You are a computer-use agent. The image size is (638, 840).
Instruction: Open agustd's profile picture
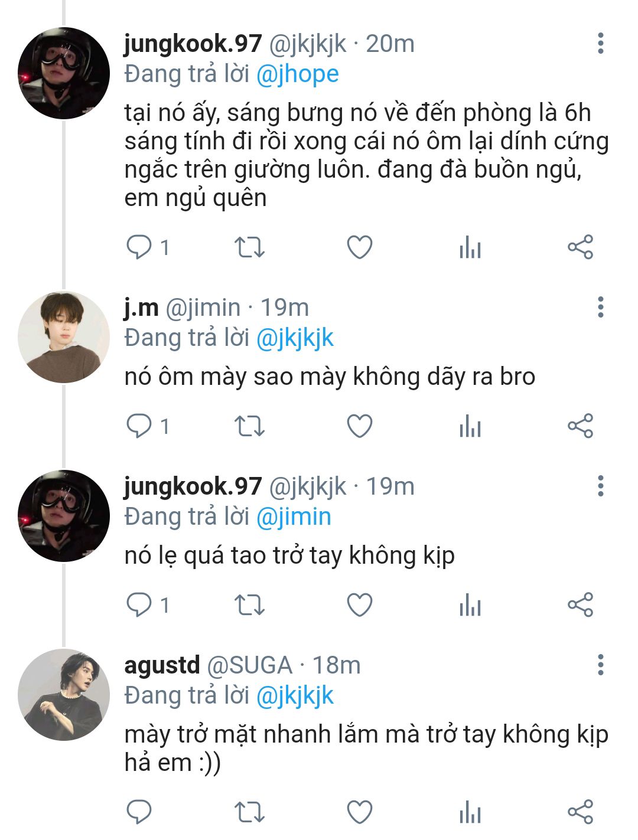coord(64,695)
